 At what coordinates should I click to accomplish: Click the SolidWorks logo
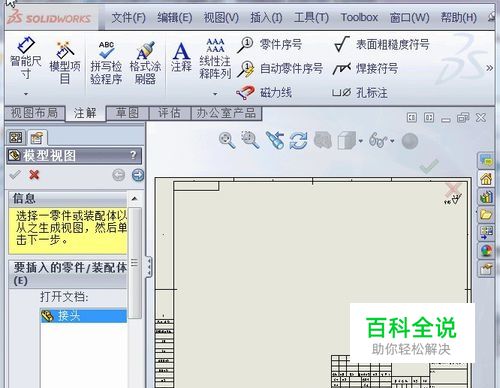[x=49, y=18]
